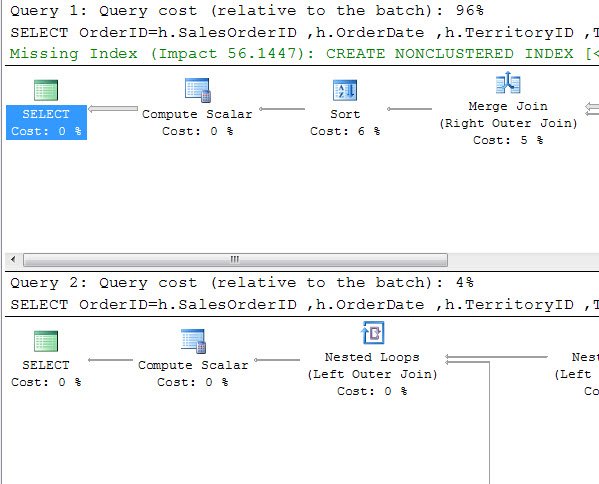This screenshot has height=484, width=599.
Task: Click the Query 1 cost header line
Action: click(x=247, y=11)
